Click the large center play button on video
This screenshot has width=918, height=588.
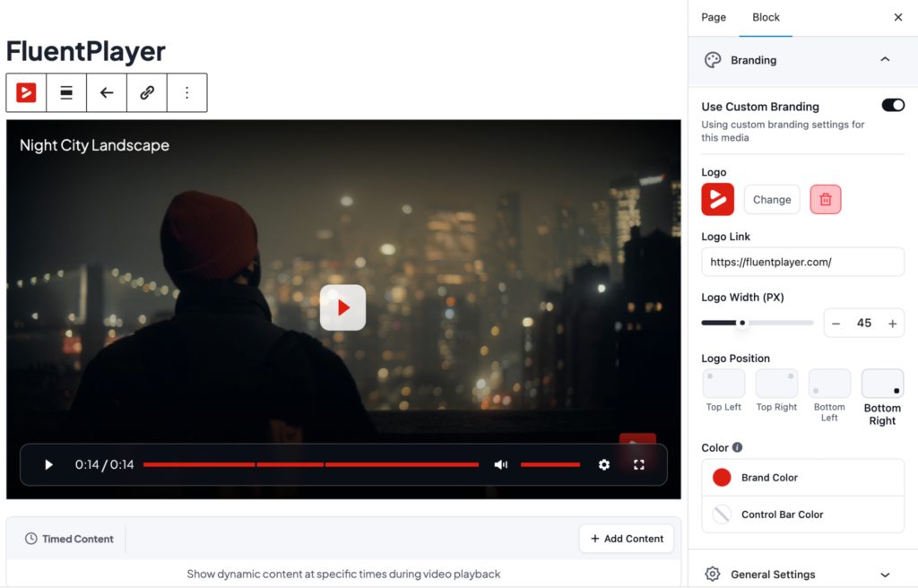point(343,307)
